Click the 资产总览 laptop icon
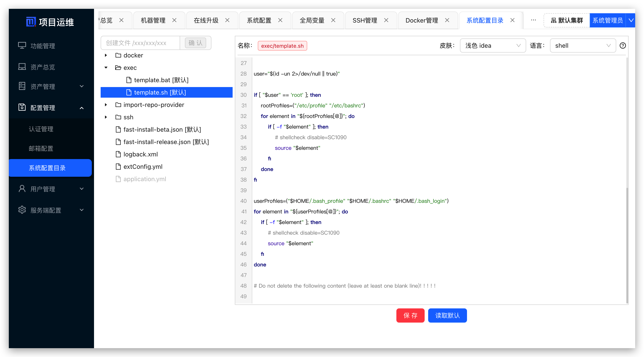This screenshot has width=644, height=357. [x=22, y=66]
